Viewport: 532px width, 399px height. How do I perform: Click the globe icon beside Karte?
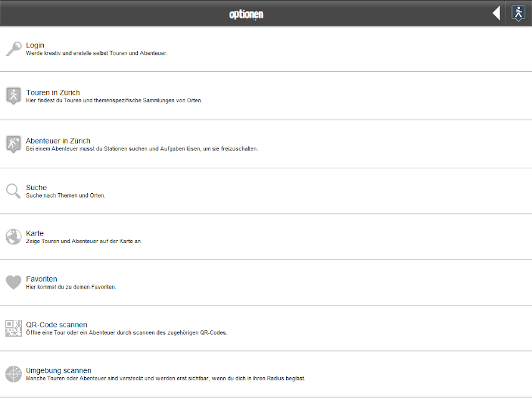pos(14,237)
